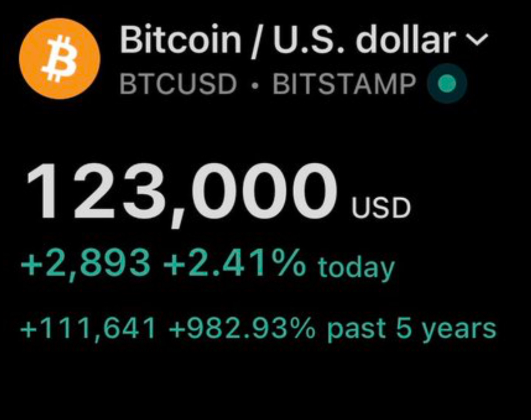Select the BTCUSD ticker symbol
This screenshot has height=420, width=531.
(178, 84)
